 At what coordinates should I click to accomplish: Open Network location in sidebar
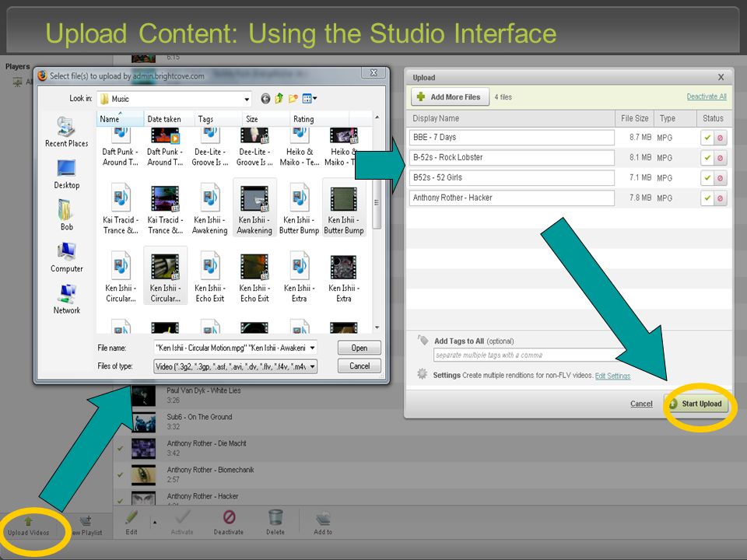pyautogui.click(x=66, y=299)
